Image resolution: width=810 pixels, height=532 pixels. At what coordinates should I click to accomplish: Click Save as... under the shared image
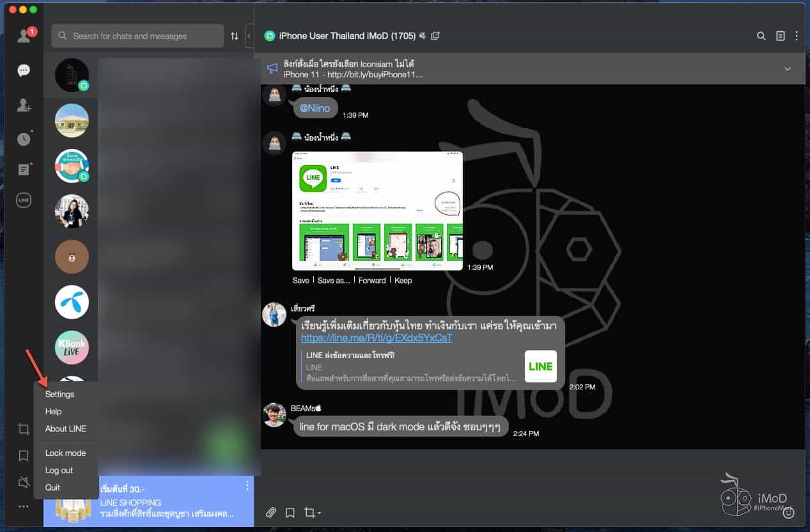click(334, 280)
